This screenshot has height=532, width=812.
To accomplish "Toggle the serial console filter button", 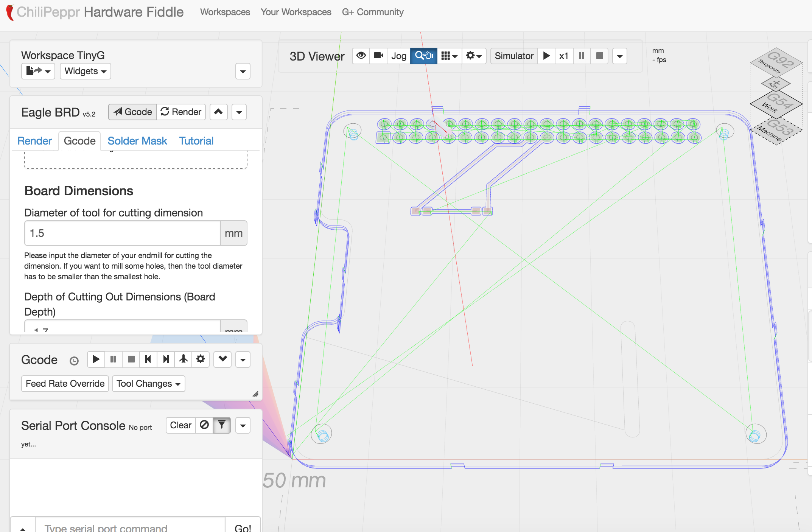I will point(222,425).
